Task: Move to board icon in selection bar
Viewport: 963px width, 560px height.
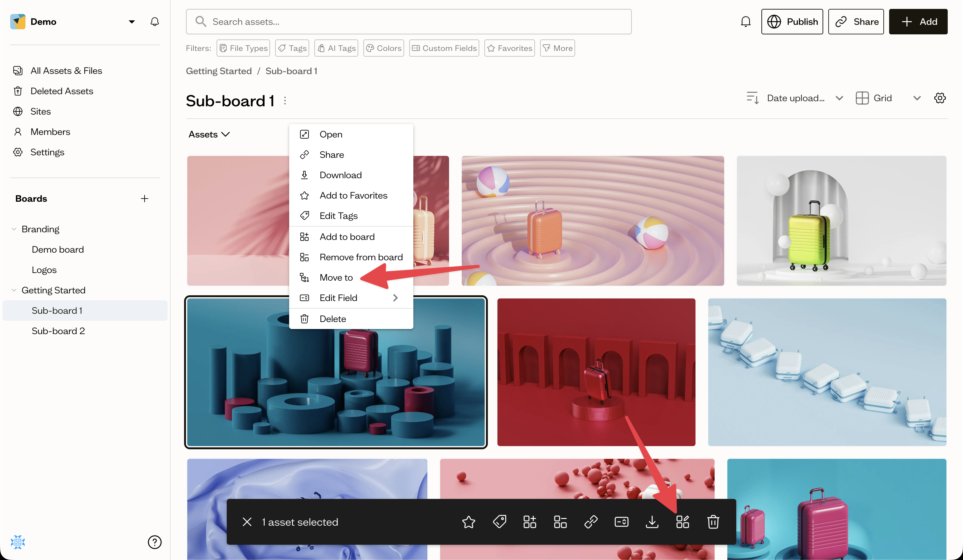Action: pyautogui.click(x=682, y=521)
